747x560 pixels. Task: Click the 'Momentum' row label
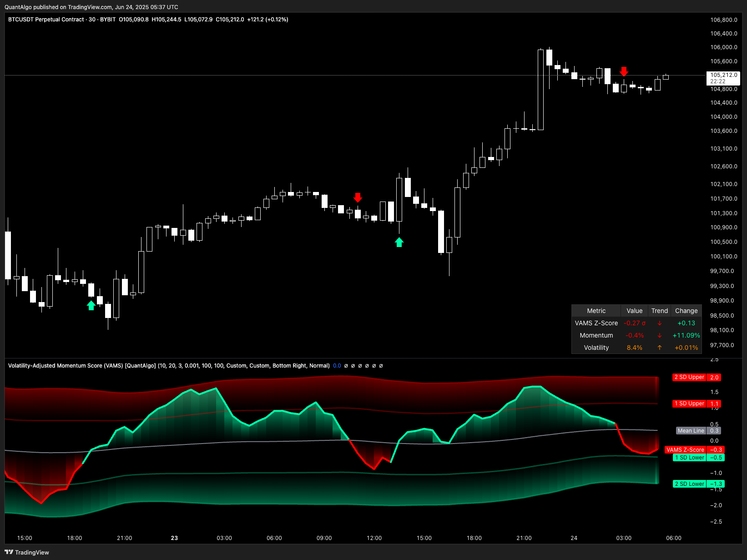point(596,336)
